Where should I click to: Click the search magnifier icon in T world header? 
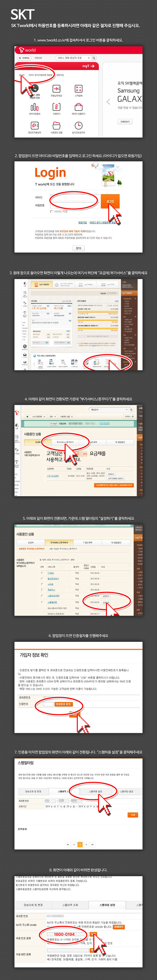[x=94, y=58]
